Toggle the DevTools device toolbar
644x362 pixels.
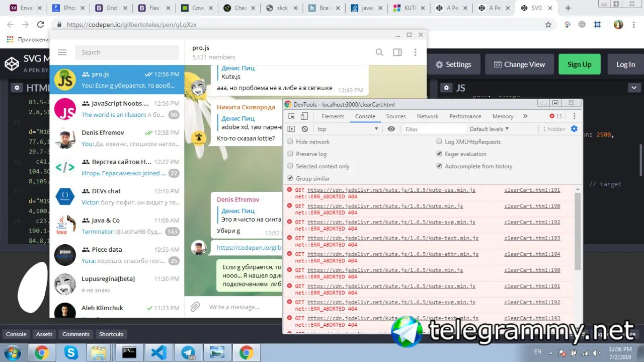click(x=304, y=116)
